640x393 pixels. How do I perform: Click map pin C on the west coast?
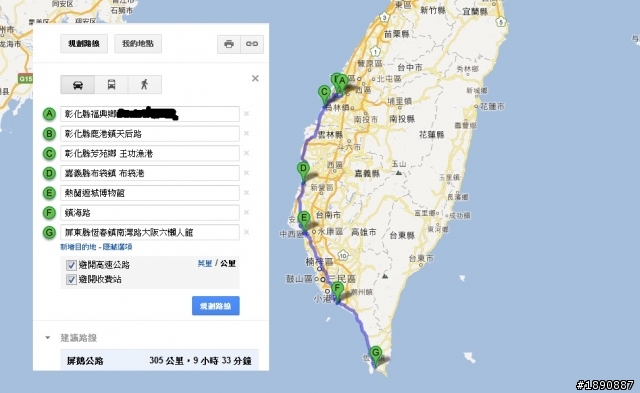pos(324,95)
